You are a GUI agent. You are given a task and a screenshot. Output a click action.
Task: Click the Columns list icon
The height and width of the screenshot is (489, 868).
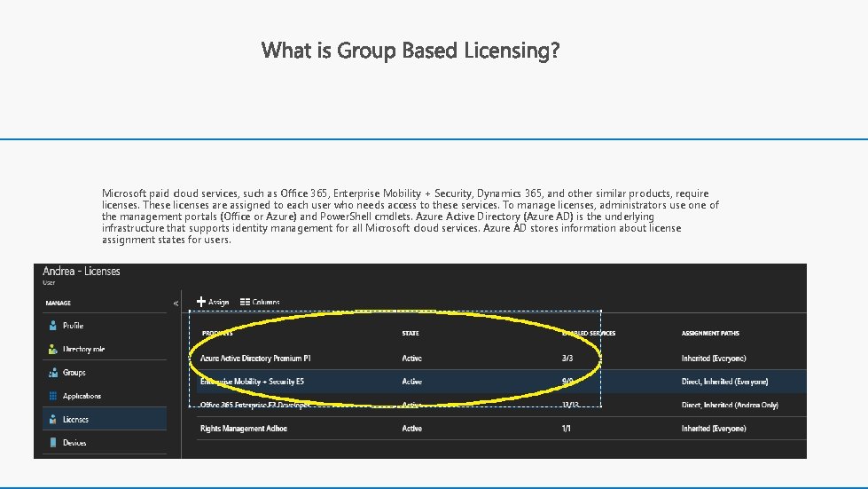pyautogui.click(x=245, y=302)
